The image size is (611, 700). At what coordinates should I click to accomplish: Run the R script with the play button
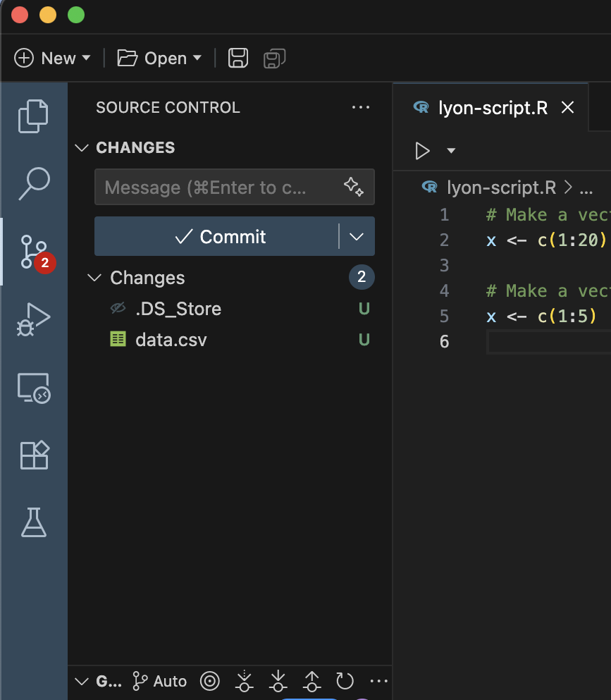[423, 150]
